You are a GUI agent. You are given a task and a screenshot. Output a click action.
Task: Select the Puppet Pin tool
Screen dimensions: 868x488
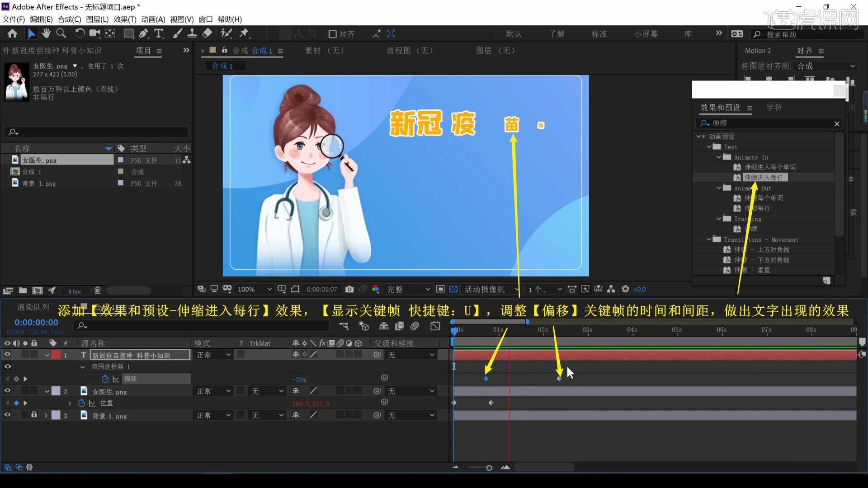[245, 33]
